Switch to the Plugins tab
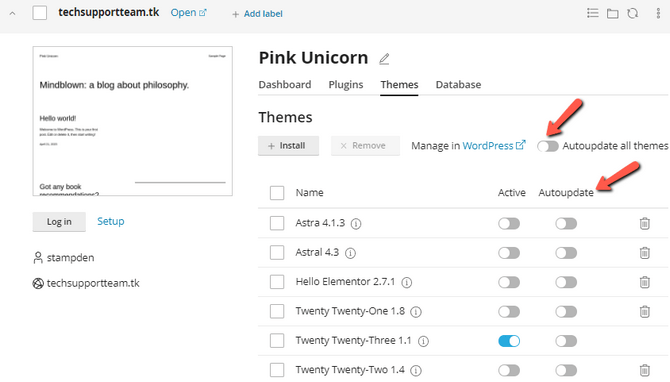This screenshot has width=670, height=382. (x=346, y=85)
